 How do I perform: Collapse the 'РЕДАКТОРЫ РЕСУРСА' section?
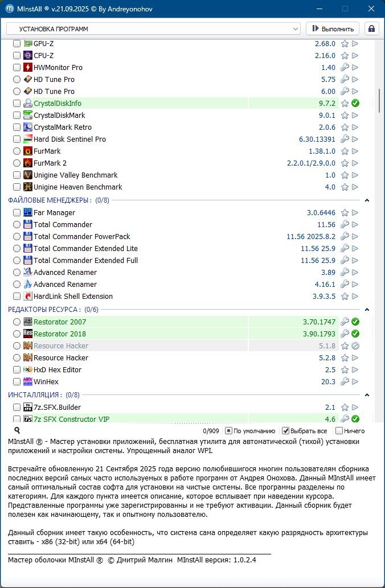(367, 310)
